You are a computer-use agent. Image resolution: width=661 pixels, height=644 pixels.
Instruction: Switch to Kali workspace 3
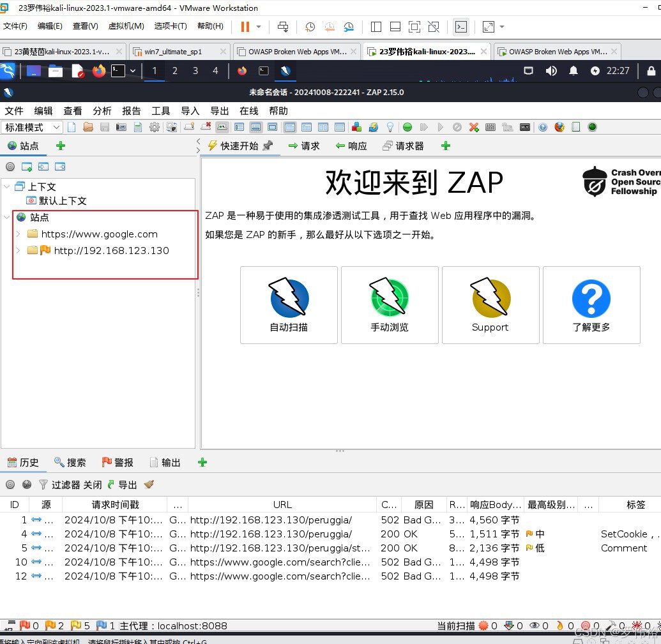(x=195, y=71)
